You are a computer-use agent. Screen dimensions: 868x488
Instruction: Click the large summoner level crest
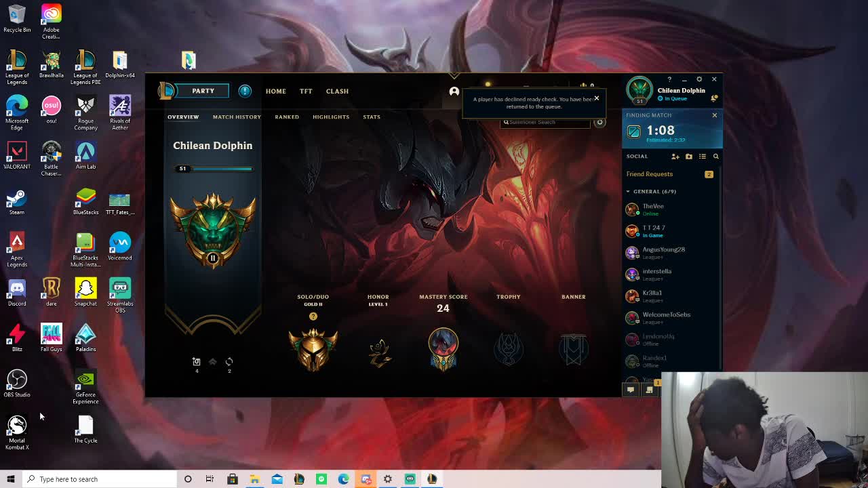(x=213, y=230)
